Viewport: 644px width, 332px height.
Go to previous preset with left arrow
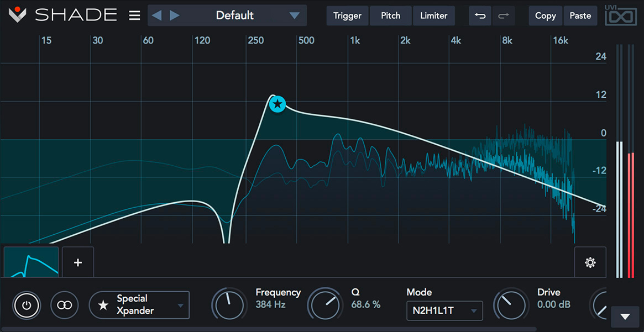point(157,15)
